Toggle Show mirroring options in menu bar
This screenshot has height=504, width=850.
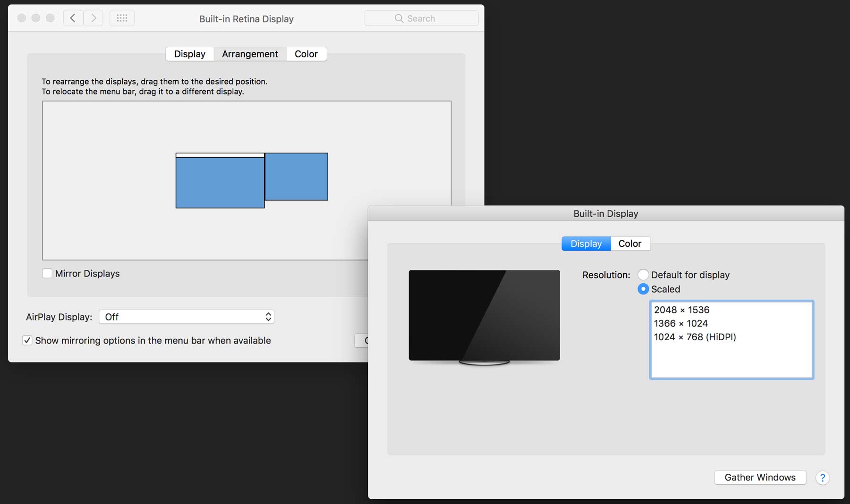point(27,340)
